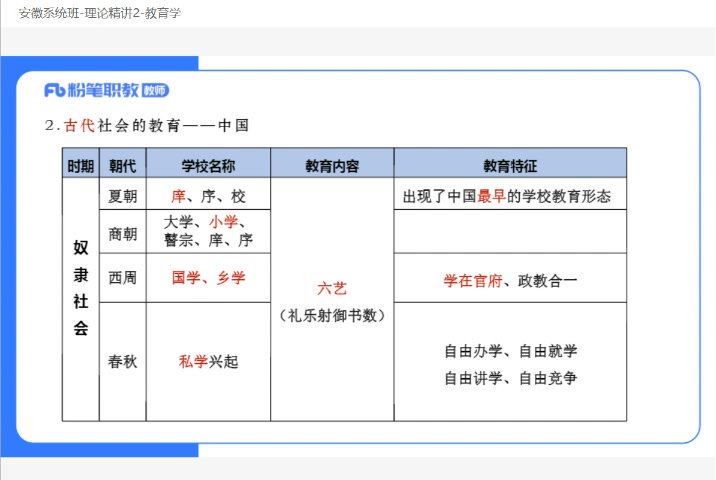Select the slide heading 古代社会的教育——中国

(x=154, y=126)
